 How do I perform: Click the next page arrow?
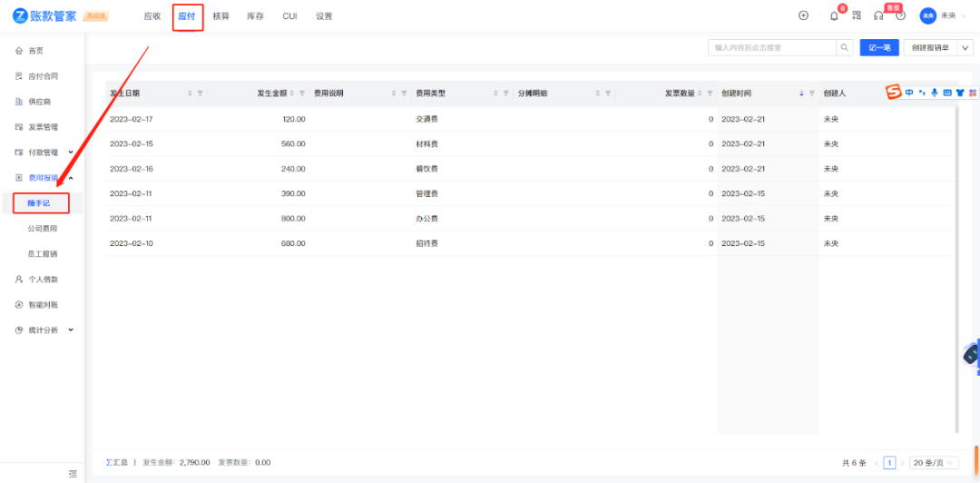[902, 463]
